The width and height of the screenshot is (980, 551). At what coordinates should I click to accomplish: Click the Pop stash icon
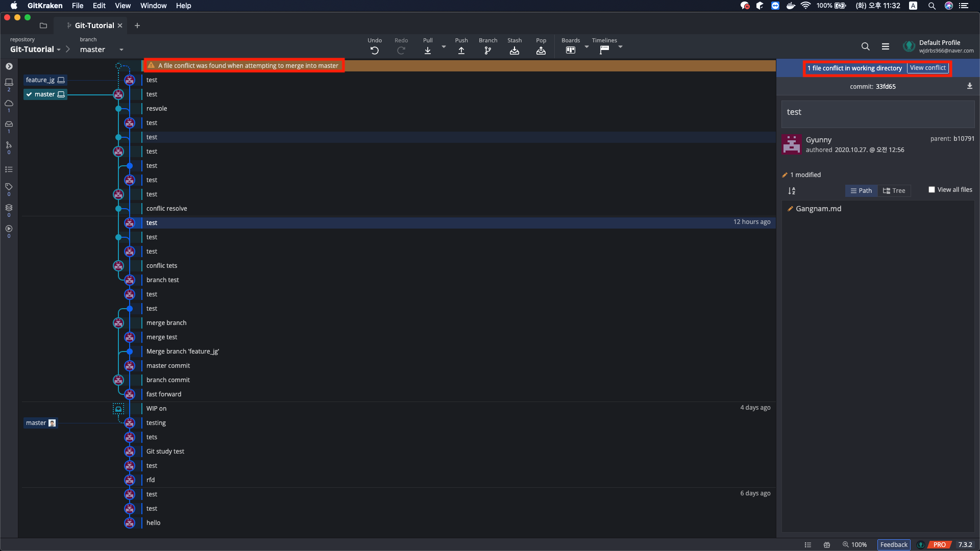pos(541,50)
